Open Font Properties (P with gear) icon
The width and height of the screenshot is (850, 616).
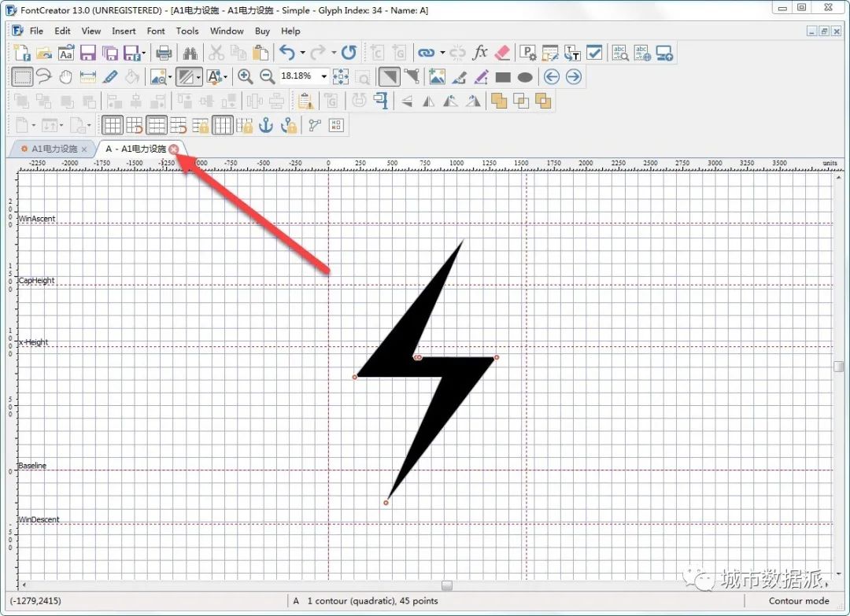pos(527,53)
